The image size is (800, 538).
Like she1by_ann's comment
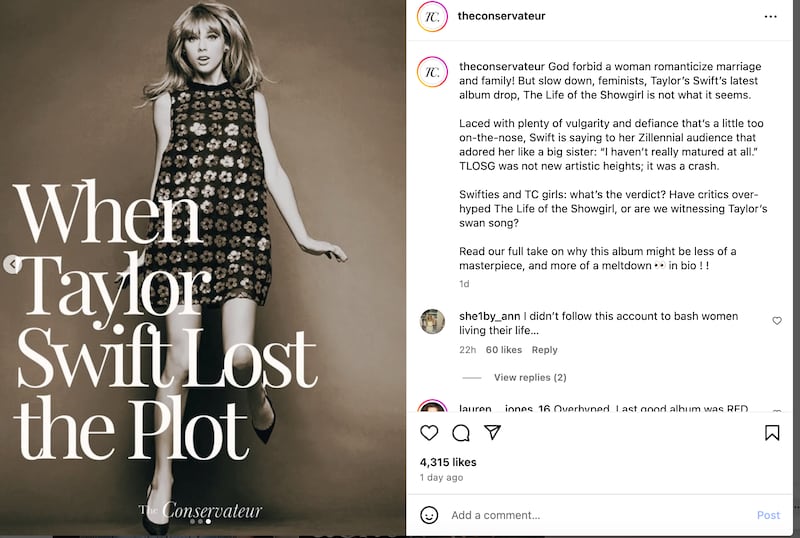coord(777,321)
